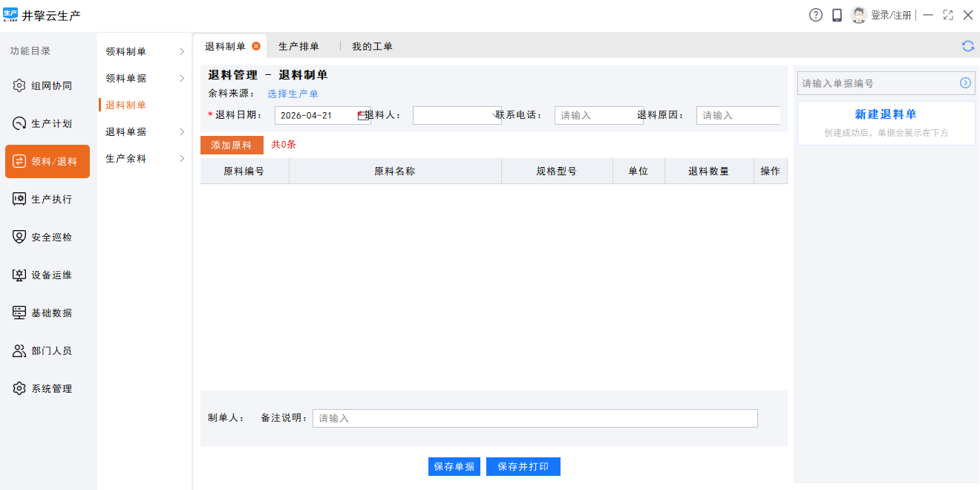Expand the 领料制单 submenu
The width and height of the screenshot is (980, 490).
144,51
